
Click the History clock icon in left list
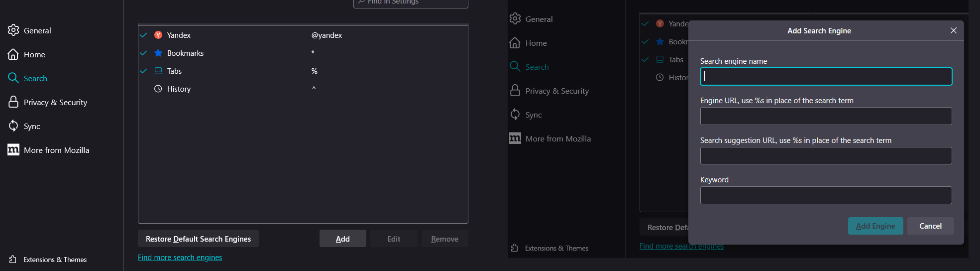[x=158, y=89]
